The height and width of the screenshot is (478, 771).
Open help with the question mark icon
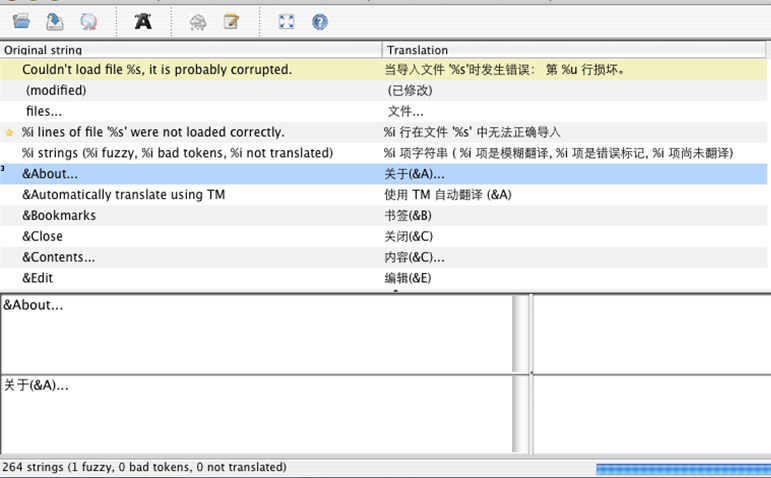pos(320,21)
